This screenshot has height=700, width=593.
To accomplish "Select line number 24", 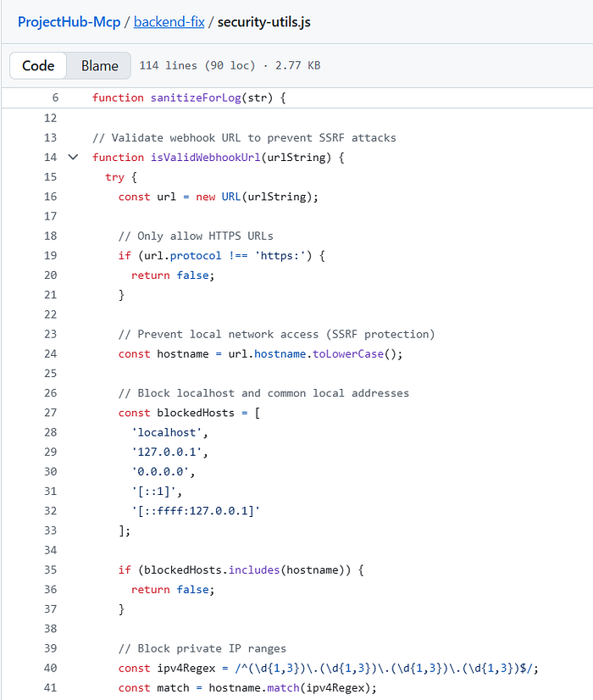I will 51,353.
